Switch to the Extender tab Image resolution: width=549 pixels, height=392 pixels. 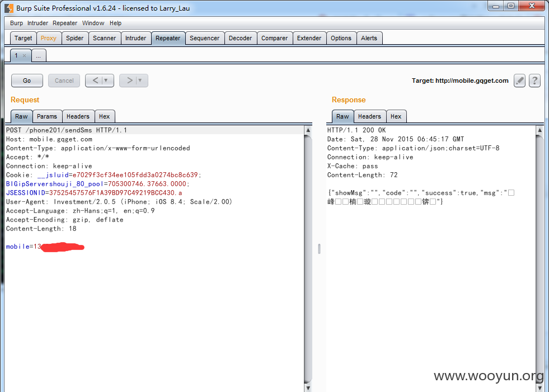[309, 38]
